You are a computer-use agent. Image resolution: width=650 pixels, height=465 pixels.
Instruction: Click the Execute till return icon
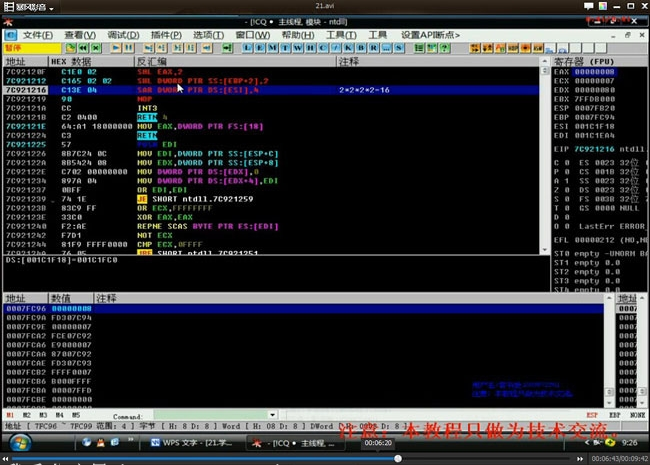coord(206,48)
